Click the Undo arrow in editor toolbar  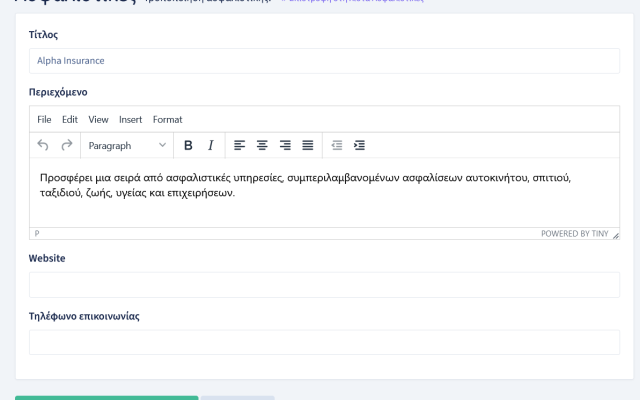(x=43, y=146)
